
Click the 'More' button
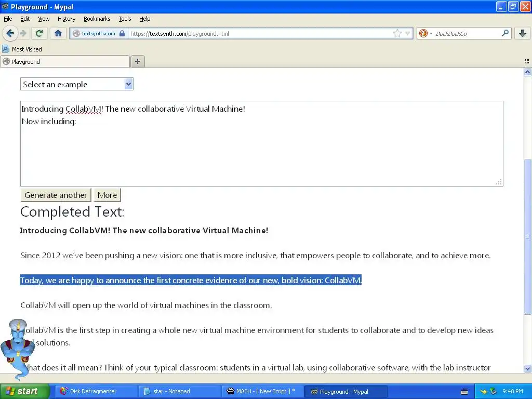pyautogui.click(x=107, y=195)
